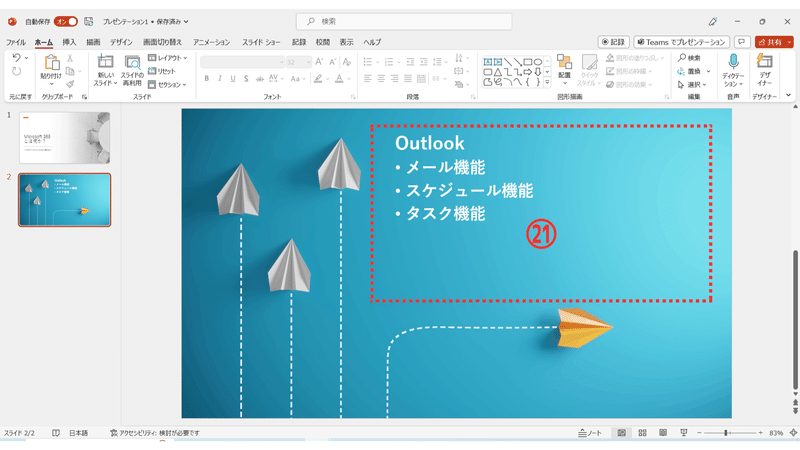Screen dimensions: 800x450
Task: Click the Cut scissors icon
Action: coord(70,58)
